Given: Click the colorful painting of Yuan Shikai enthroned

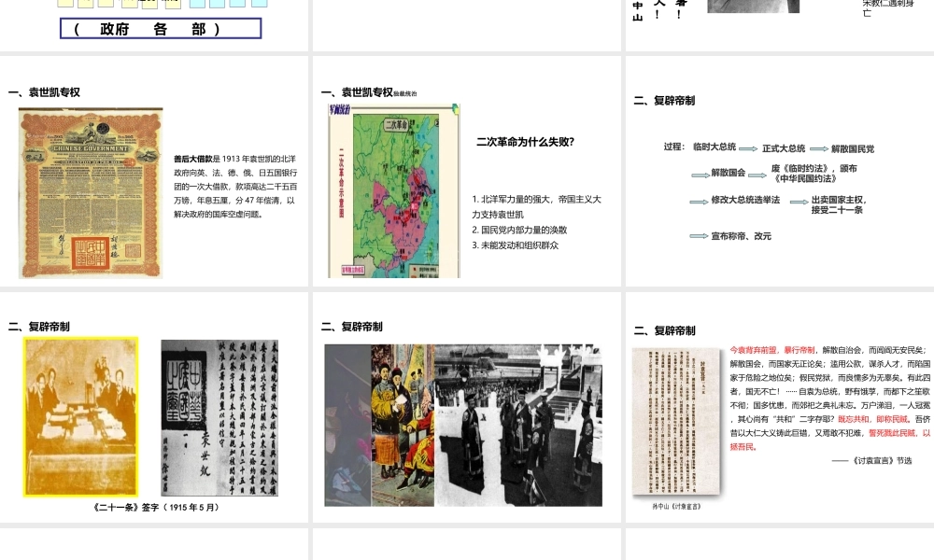Looking at the screenshot, I should tap(402, 425).
